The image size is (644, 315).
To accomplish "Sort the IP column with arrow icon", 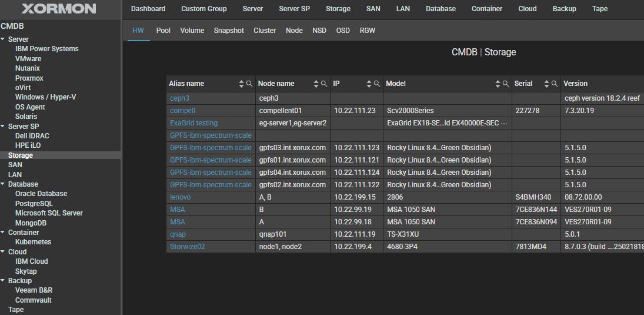I will click(369, 84).
